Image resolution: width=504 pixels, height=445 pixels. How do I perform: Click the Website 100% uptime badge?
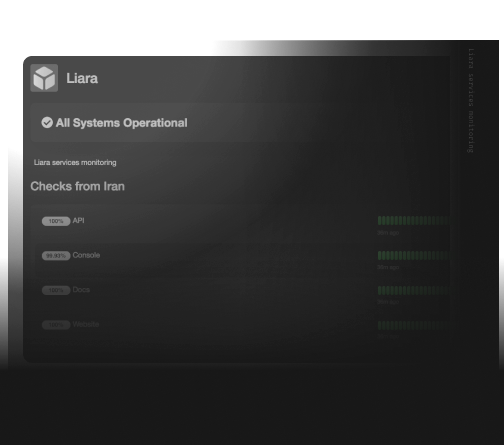[x=56, y=325]
